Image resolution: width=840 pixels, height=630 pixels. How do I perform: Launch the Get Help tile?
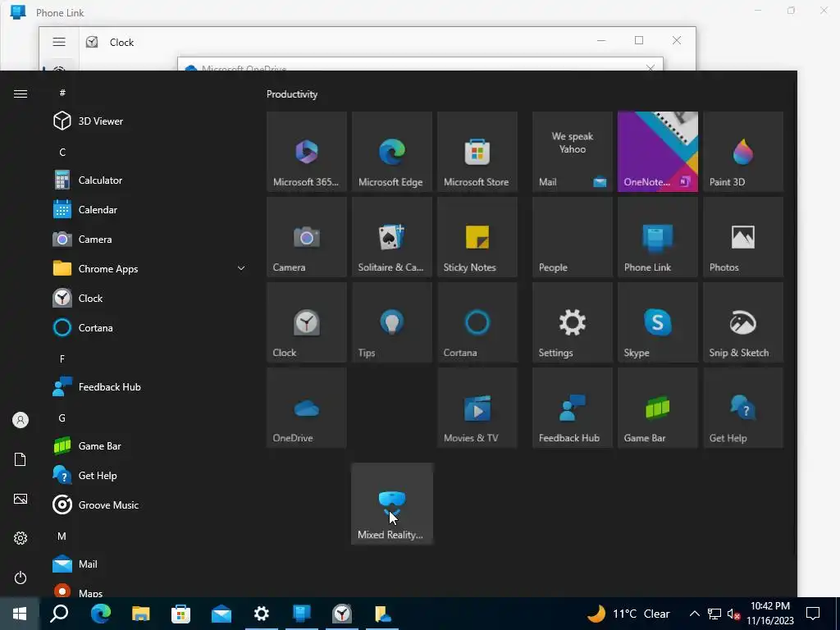743,408
